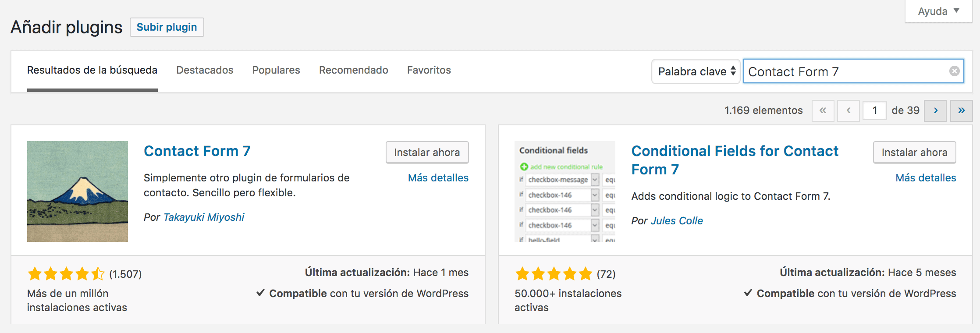Open Más detalles for Contact Form 7
Screen dimensions: 980x333
click(x=438, y=178)
